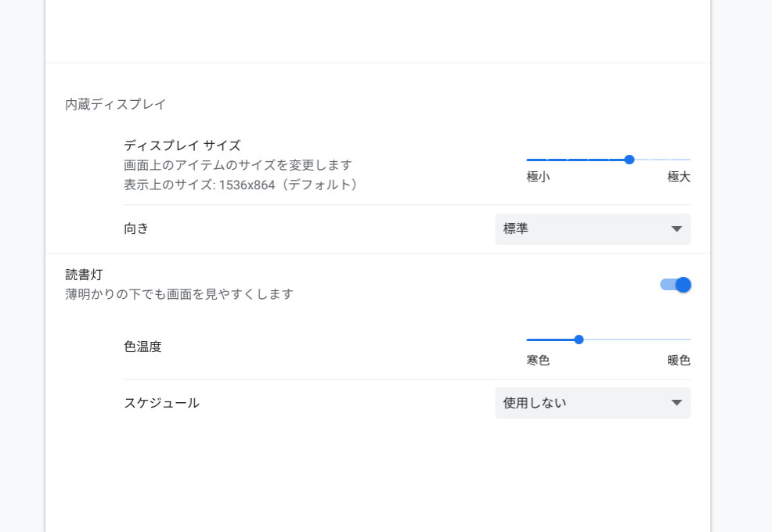Click the 寒色 label under the slider
Image resolution: width=772 pixels, height=532 pixels.
point(539,360)
